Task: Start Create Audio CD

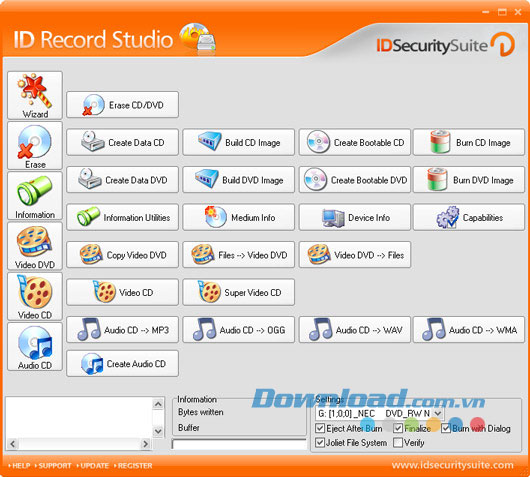Action: [x=122, y=364]
